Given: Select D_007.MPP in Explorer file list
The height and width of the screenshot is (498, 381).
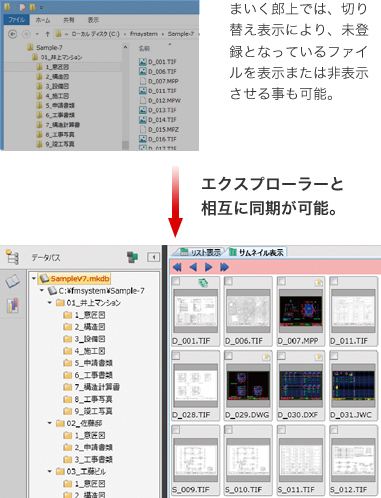Looking at the screenshot, I should click(159, 81).
